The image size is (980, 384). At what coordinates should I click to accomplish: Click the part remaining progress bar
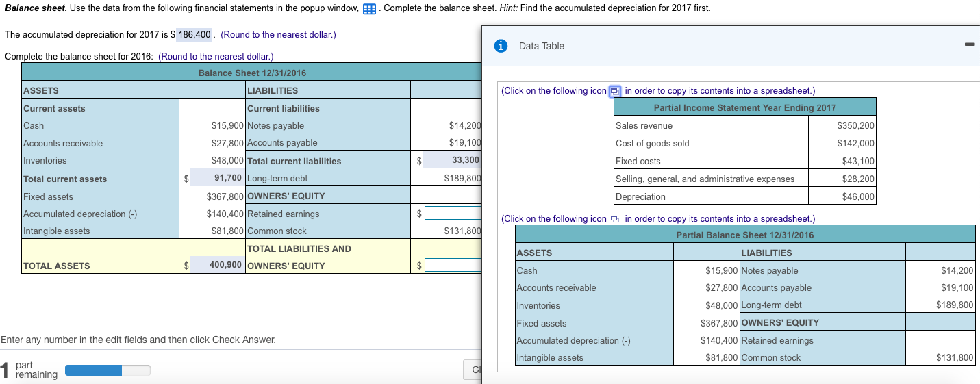click(x=108, y=370)
